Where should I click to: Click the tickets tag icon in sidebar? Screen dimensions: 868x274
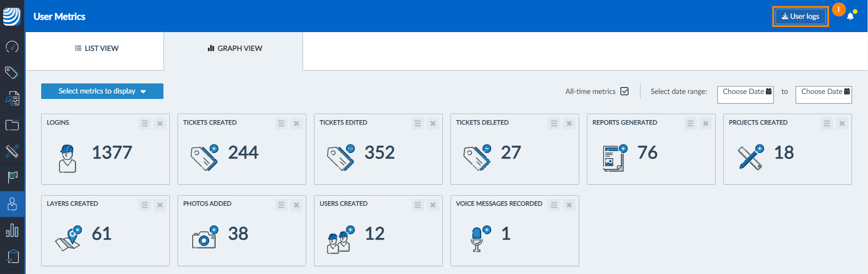click(12, 72)
